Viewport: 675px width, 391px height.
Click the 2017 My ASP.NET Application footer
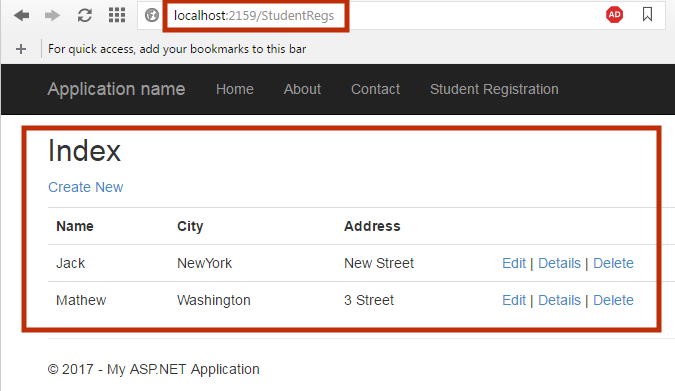(154, 369)
